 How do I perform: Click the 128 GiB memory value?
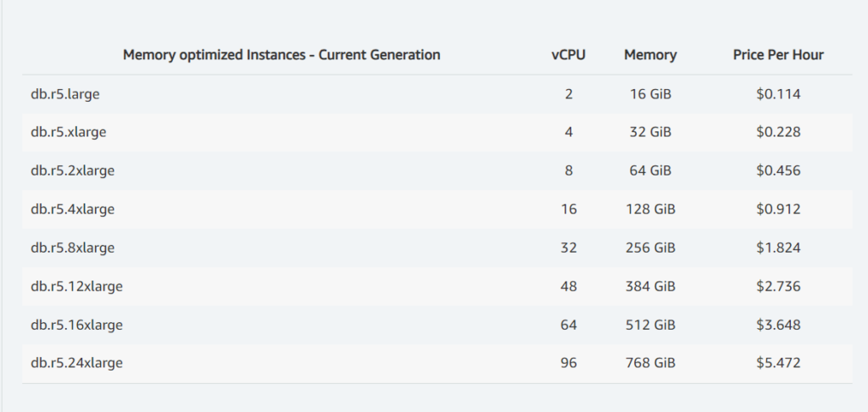pyautogui.click(x=650, y=209)
